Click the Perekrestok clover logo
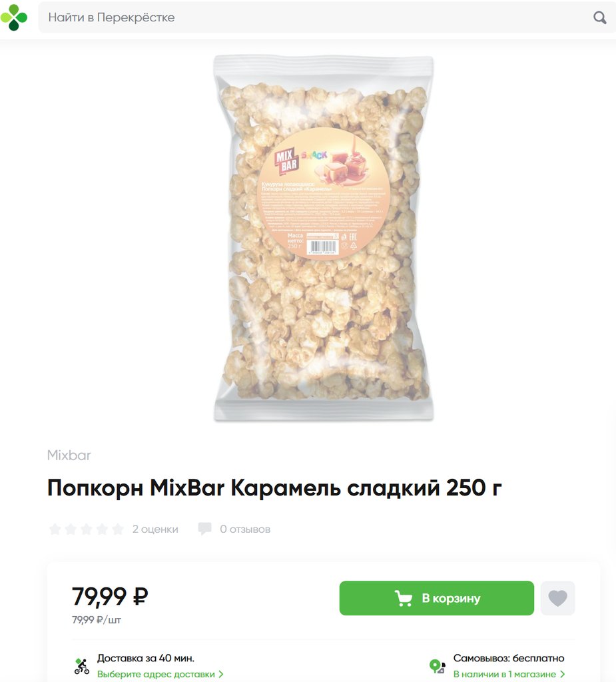The width and height of the screenshot is (616, 682). [x=14, y=17]
